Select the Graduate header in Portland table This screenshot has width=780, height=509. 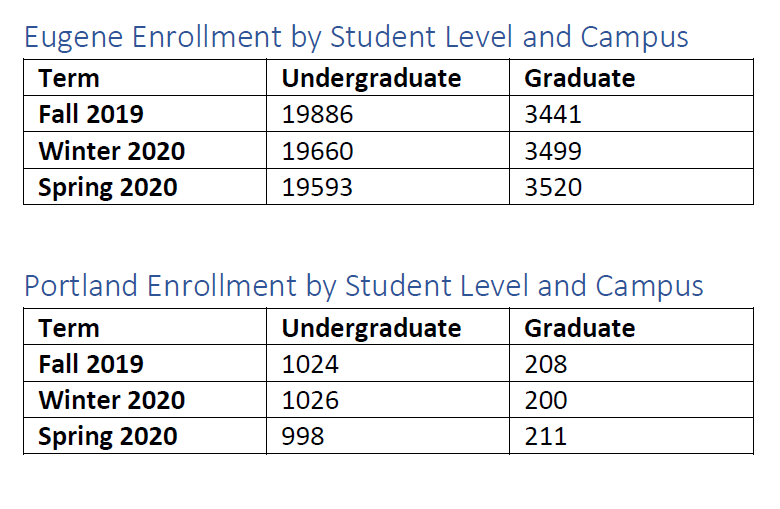[580, 328]
